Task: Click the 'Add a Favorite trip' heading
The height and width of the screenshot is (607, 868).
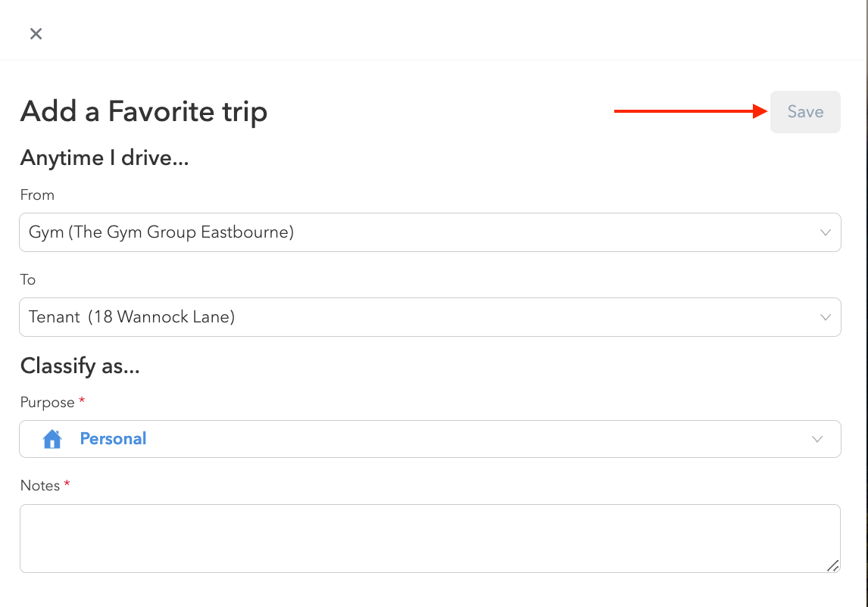Action: click(x=144, y=112)
